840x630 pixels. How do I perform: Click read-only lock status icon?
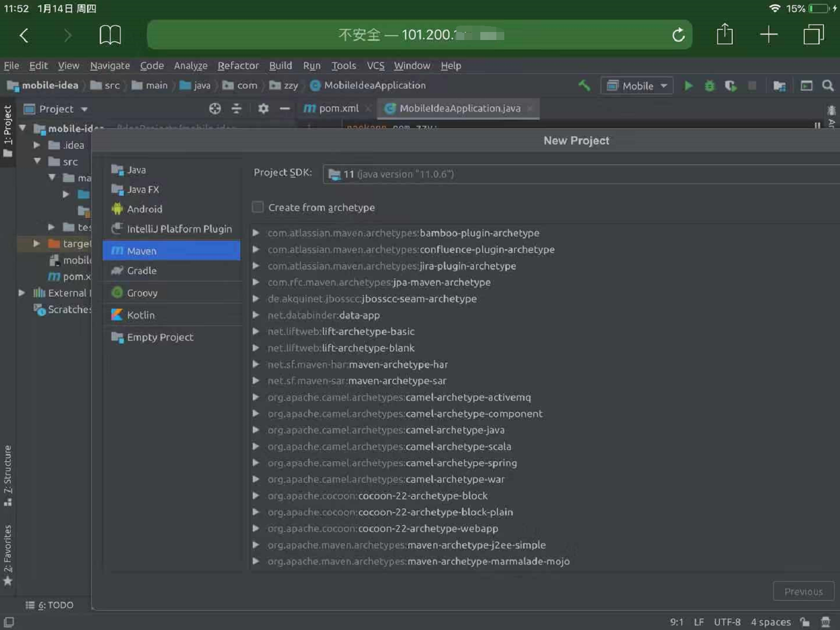coord(805,622)
